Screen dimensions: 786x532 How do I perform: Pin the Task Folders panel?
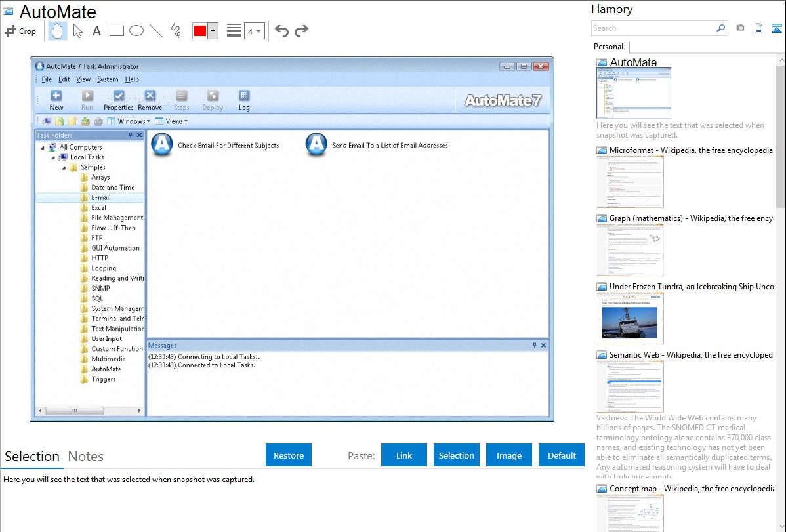click(x=131, y=135)
